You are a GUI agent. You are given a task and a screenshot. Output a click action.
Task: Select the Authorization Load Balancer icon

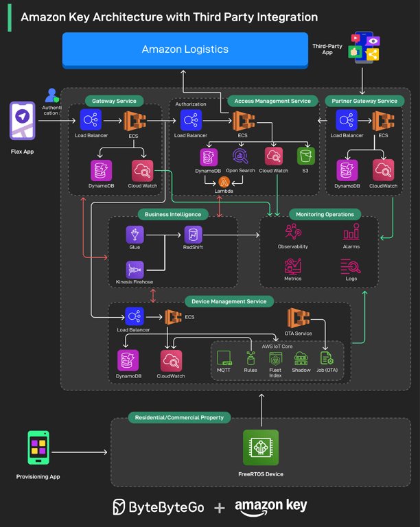click(x=191, y=120)
